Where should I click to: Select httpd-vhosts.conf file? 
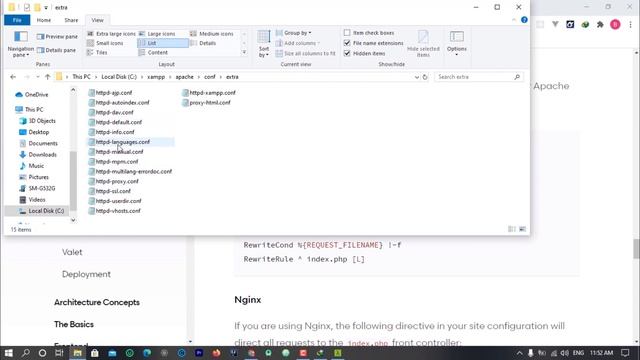click(x=114, y=211)
